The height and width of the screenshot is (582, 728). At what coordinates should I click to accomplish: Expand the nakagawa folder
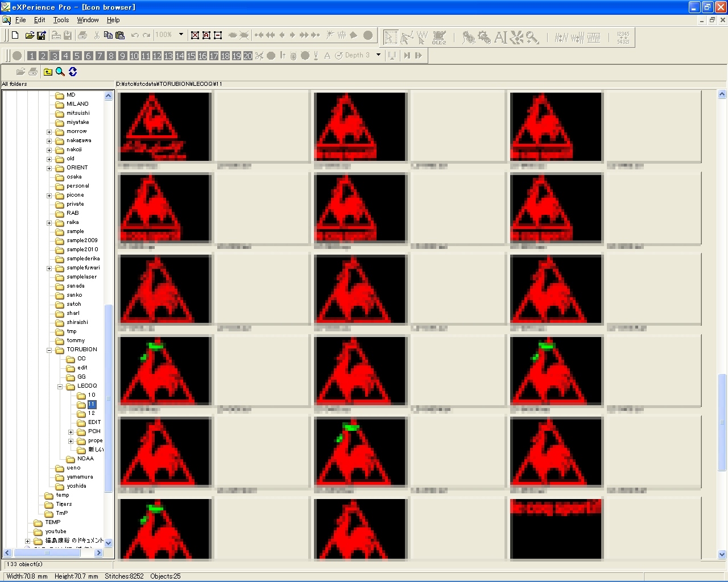pyautogui.click(x=49, y=141)
